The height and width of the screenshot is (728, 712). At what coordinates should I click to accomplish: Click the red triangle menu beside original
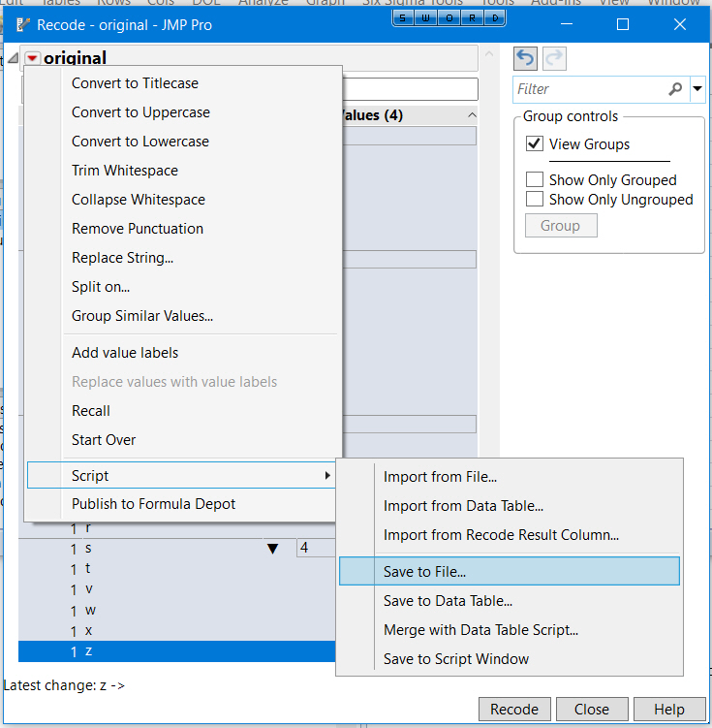coord(32,58)
